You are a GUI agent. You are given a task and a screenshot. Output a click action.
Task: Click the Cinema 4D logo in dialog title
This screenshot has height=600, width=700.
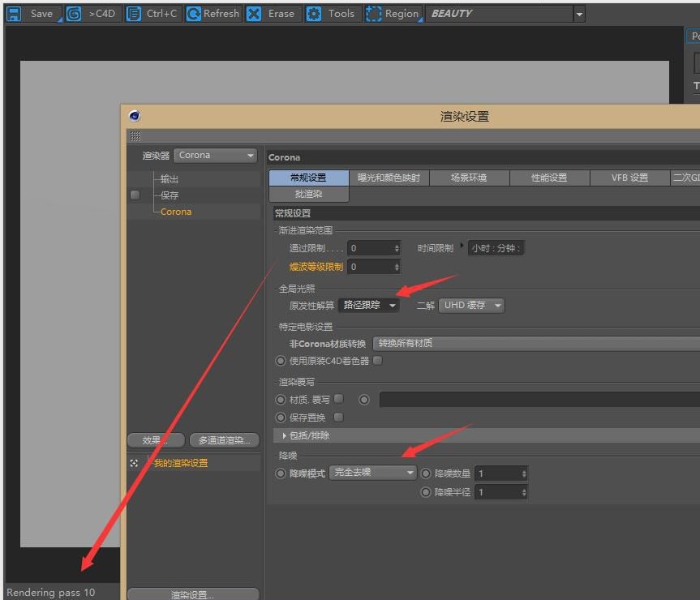135,116
